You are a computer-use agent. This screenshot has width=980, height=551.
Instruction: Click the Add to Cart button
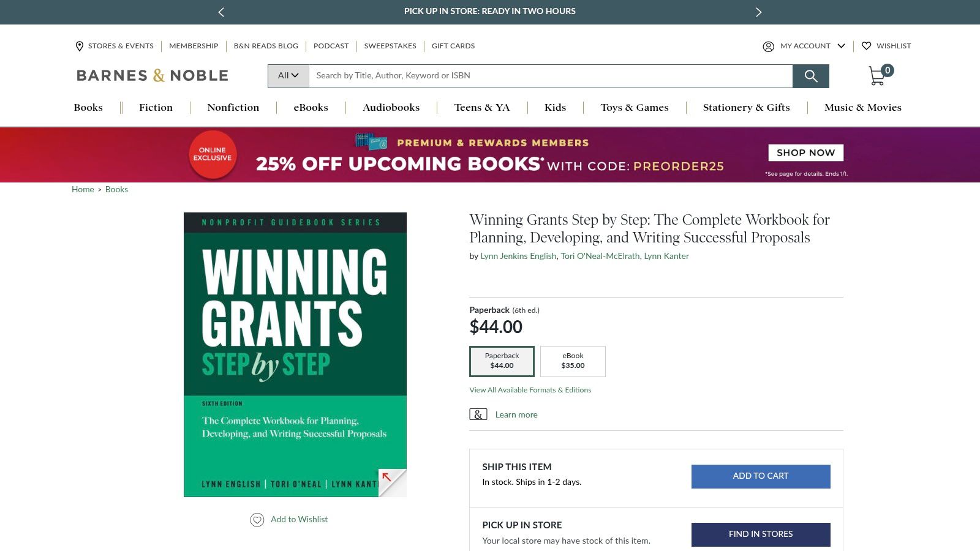click(x=761, y=476)
